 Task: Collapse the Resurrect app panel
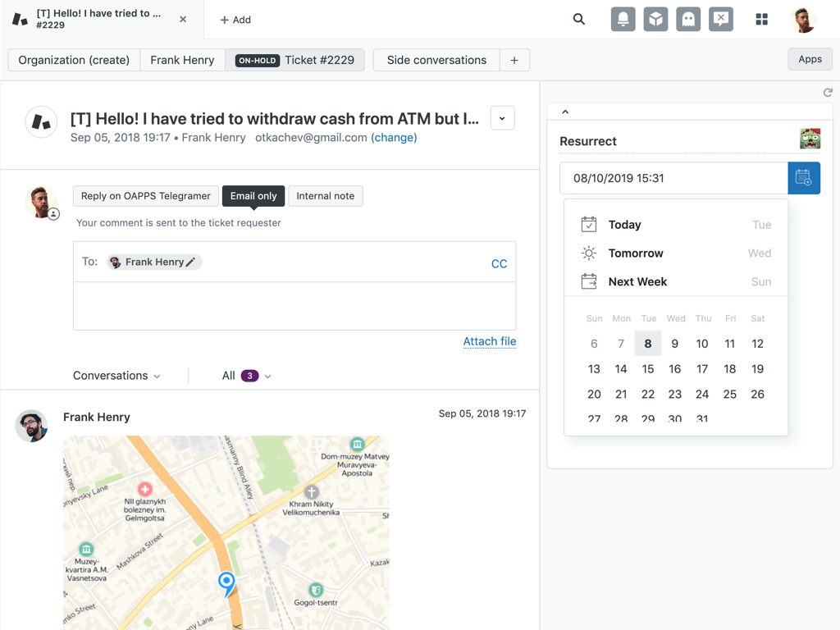565,112
